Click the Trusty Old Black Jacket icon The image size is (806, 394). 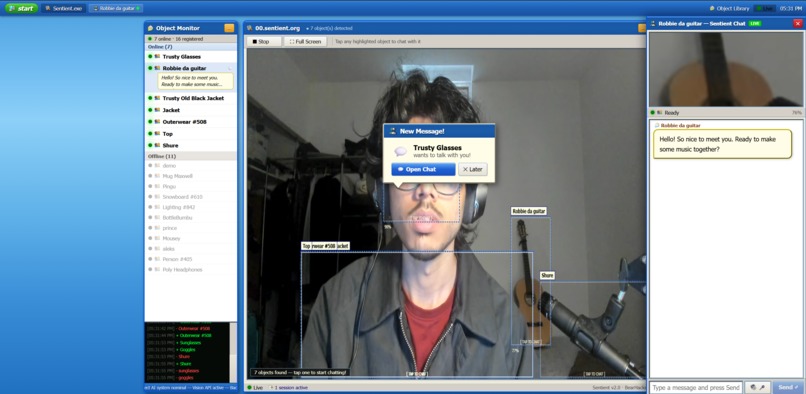pyautogui.click(x=157, y=98)
